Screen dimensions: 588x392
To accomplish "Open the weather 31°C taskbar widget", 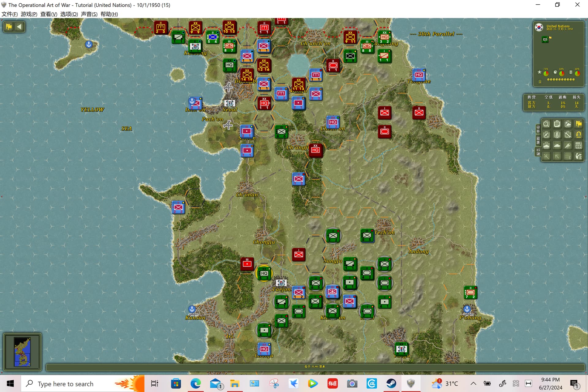I will coord(445,383).
